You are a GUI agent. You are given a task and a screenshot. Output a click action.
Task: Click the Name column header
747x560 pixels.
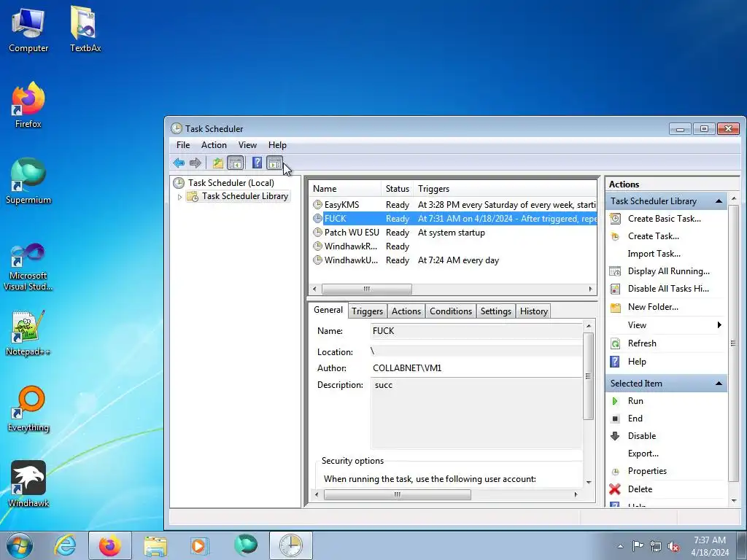click(345, 189)
